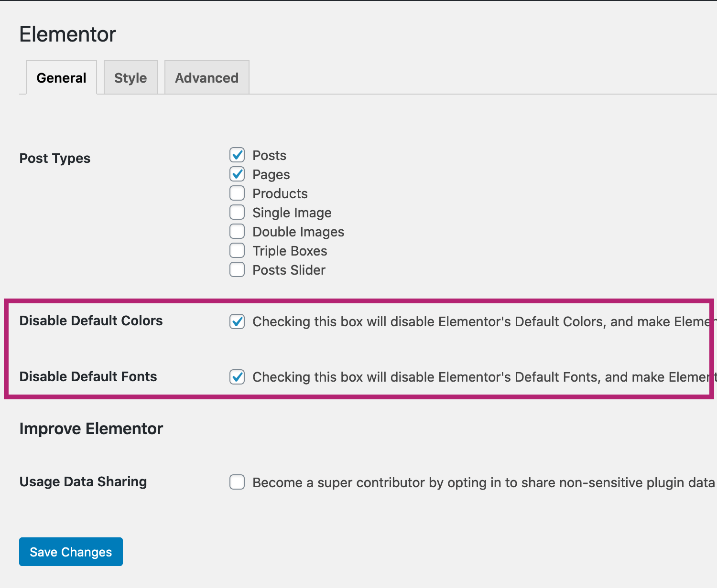The image size is (717, 588).
Task: Select the Posts Slider checkbox
Action: point(237,269)
